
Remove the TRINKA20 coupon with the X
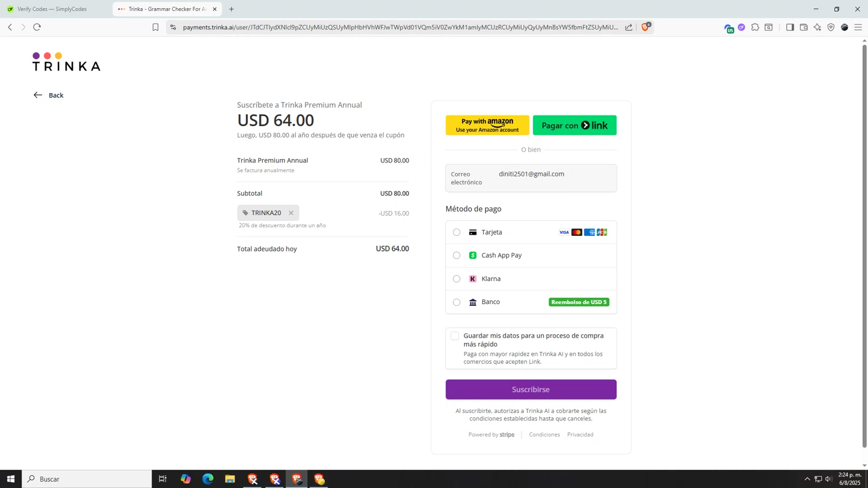point(291,213)
